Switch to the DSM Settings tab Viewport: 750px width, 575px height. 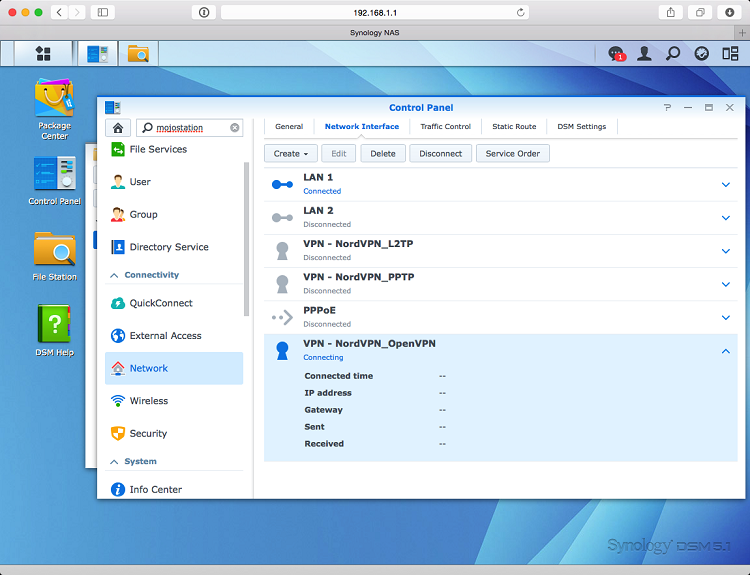point(581,127)
